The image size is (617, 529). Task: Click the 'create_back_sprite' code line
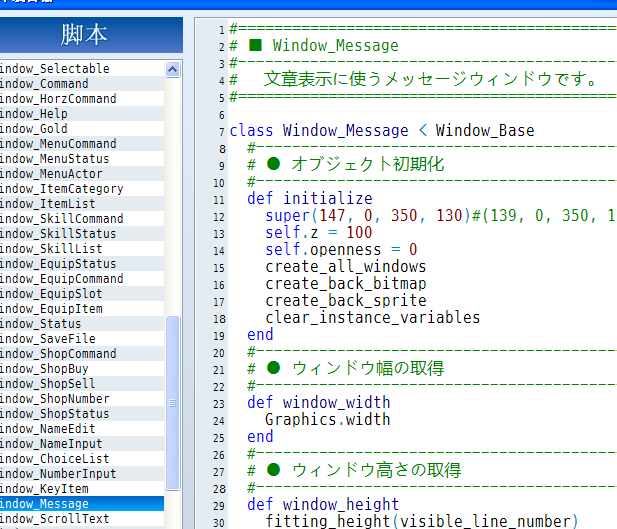(345, 300)
